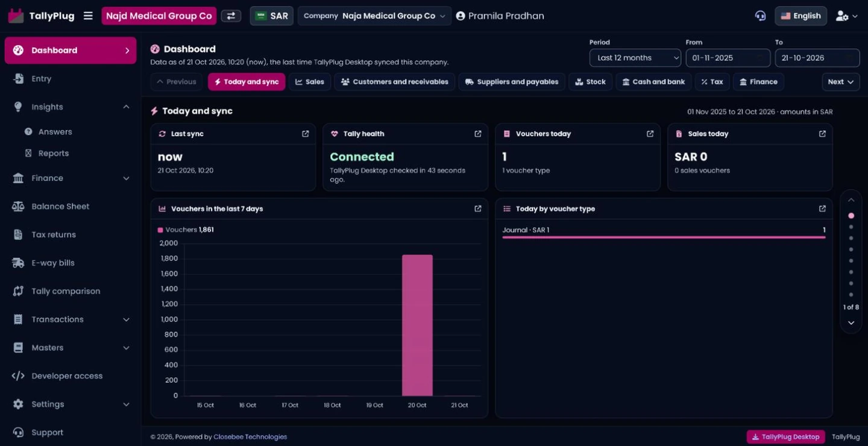868x446 pixels.
Task: Open the headset support icon in header
Action: tap(760, 16)
